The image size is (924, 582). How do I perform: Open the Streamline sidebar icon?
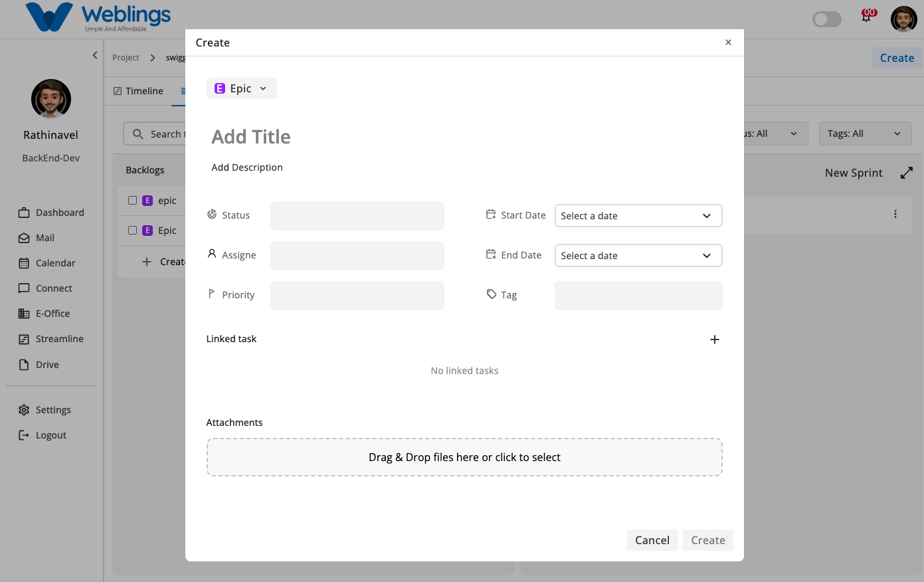tap(24, 339)
